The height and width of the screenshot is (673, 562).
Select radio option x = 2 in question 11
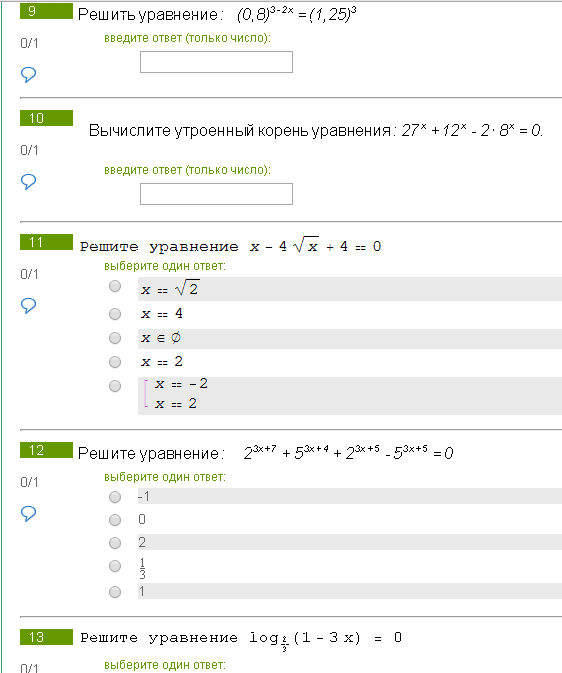coord(115,362)
